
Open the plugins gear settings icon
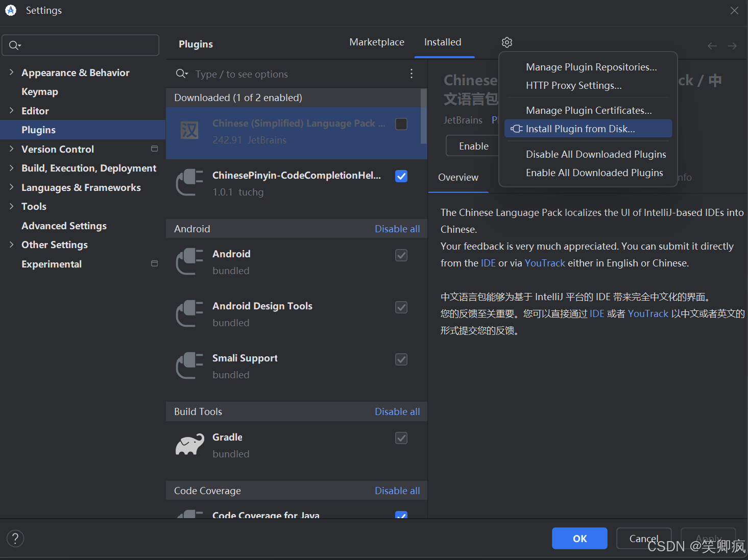506,42
